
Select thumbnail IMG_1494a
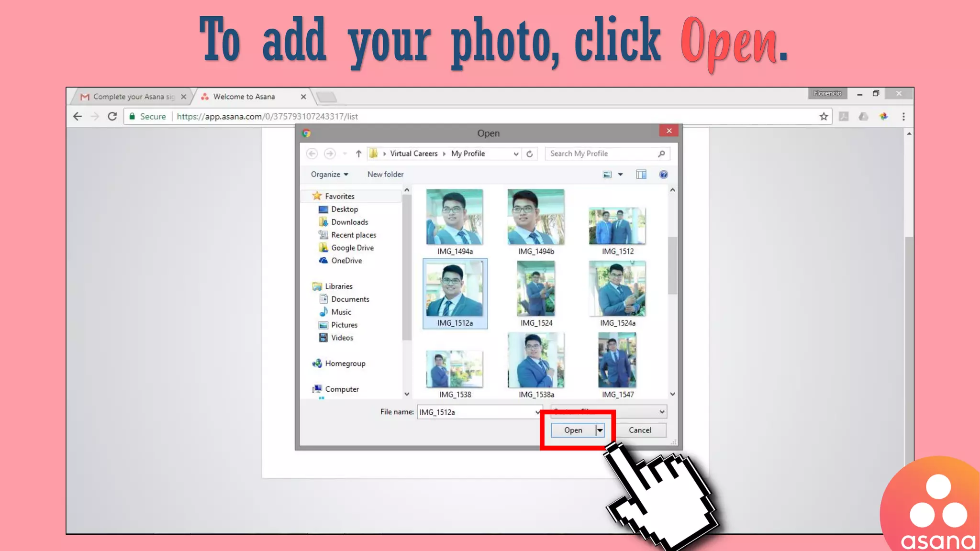[455, 222]
